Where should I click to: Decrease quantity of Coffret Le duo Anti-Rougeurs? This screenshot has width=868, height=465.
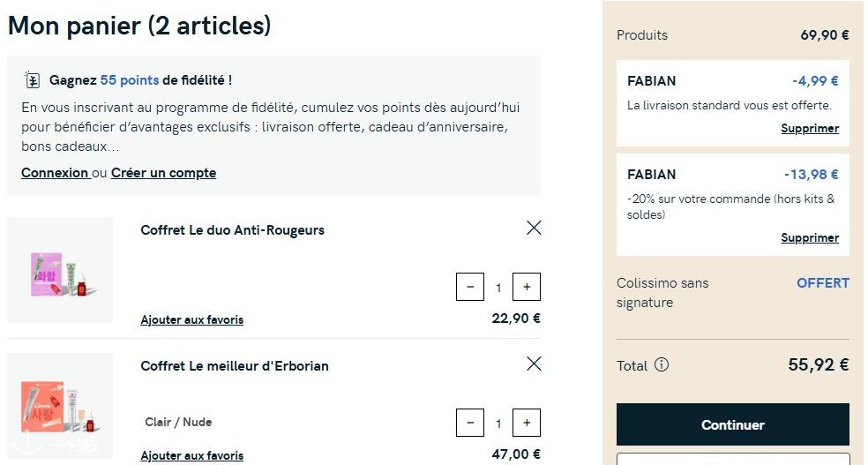tap(470, 287)
